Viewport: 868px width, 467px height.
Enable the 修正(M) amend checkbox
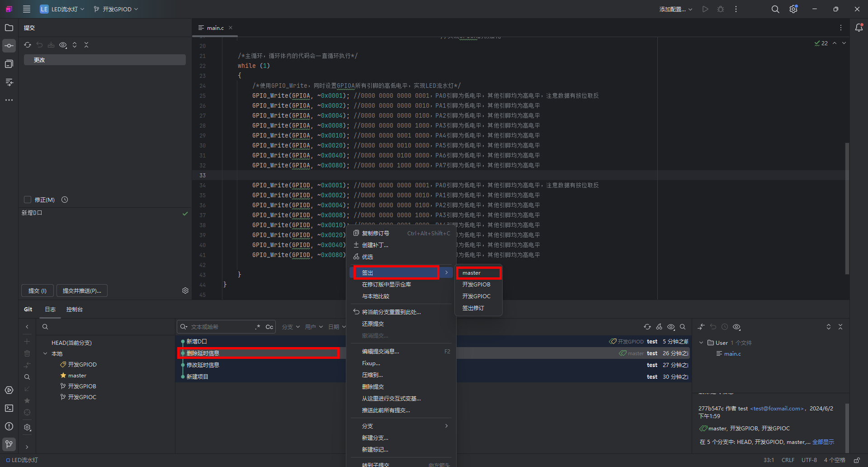(x=28, y=200)
